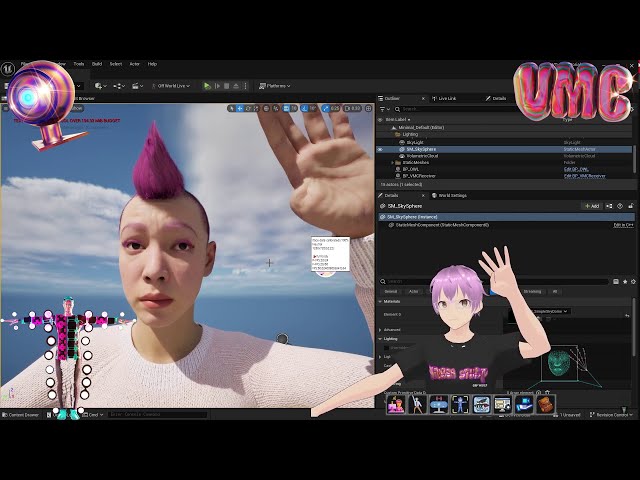The width and height of the screenshot is (640, 480).
Task: Collapse the Materials section
Action: point(380,302)
